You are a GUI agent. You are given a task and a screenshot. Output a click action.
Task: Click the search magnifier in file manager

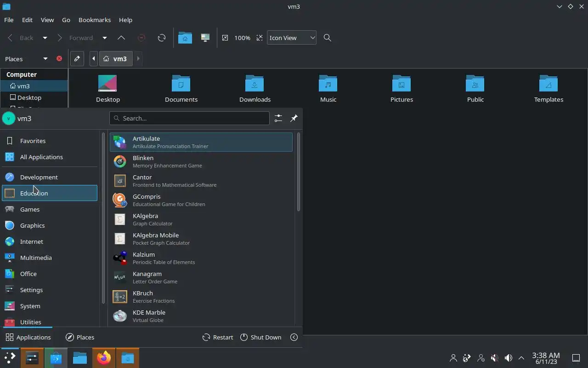click(328, 38)
